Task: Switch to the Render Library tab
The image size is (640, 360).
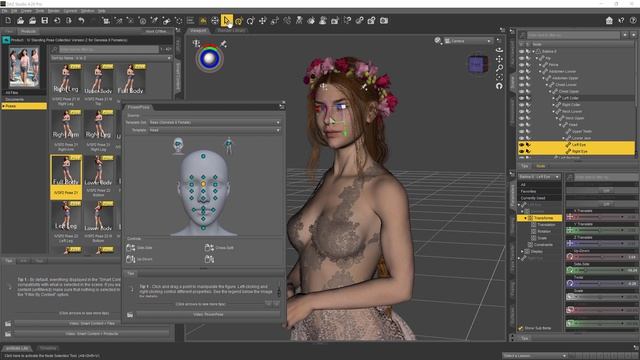Action: coord(231,30)
